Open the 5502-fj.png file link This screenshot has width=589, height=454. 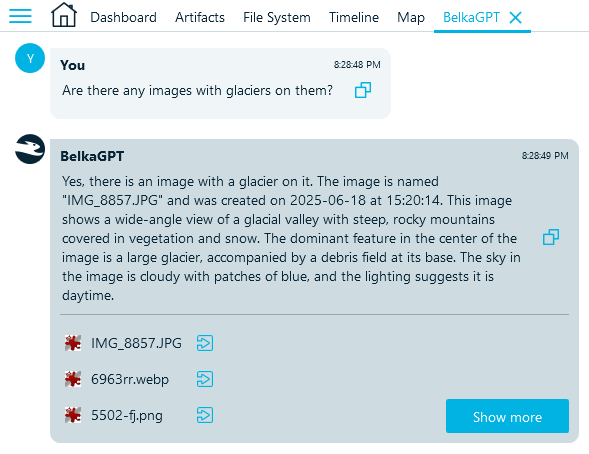pyautogui.click(x=127, y=415)
